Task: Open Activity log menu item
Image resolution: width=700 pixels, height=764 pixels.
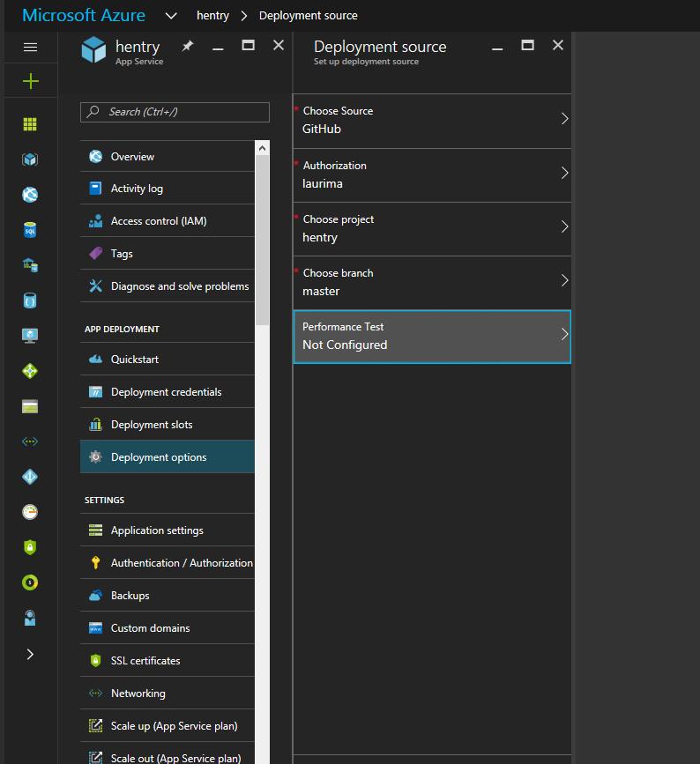Action: click(168, 188)
